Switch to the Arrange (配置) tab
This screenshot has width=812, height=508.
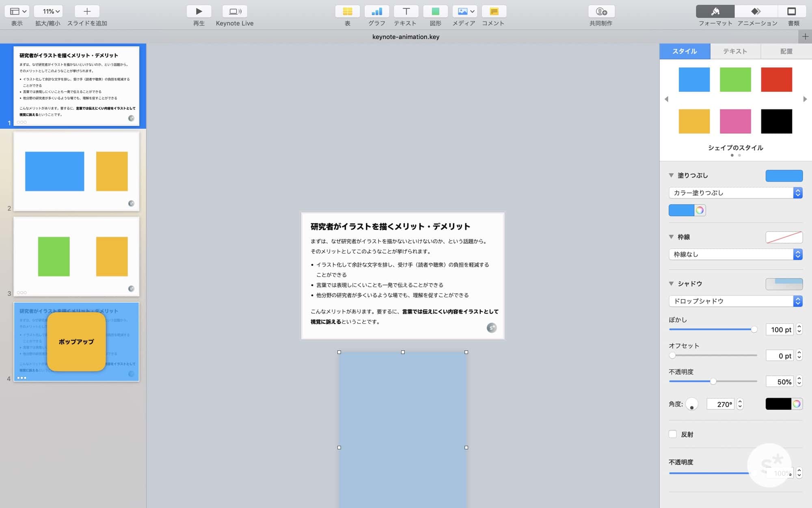click(786, 51)
